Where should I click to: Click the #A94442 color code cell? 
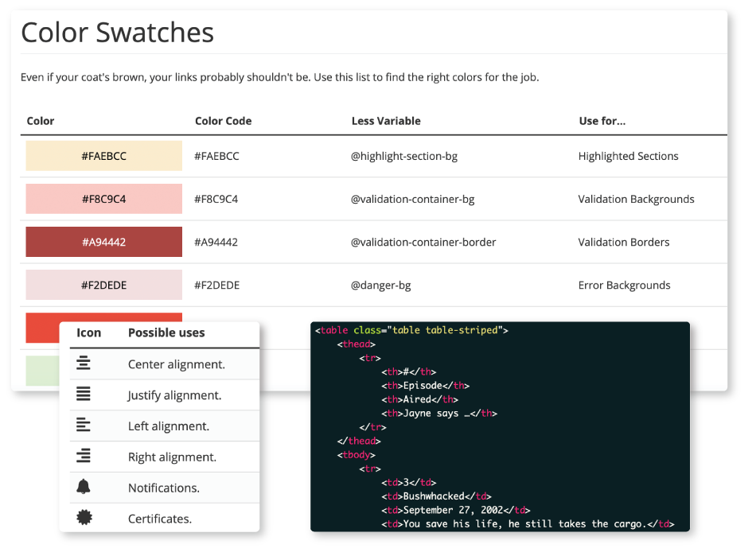click(x=216, y=242)
